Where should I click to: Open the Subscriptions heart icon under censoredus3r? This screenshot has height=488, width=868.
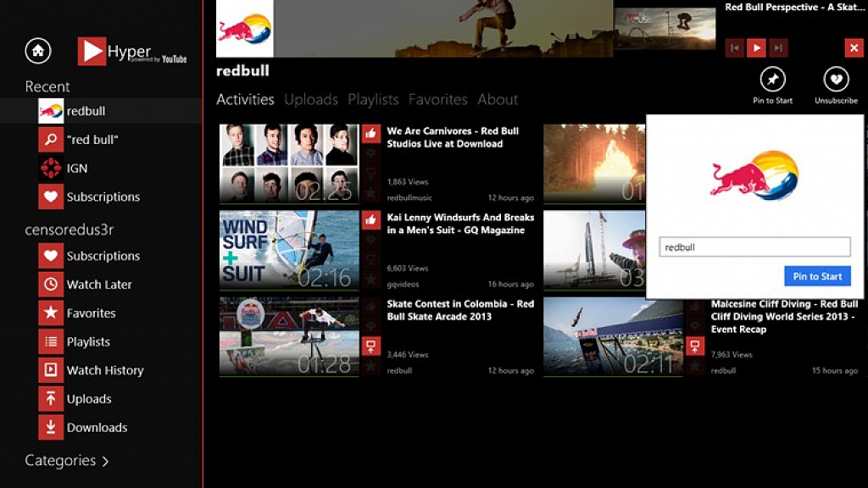click(x=51, y=256)
